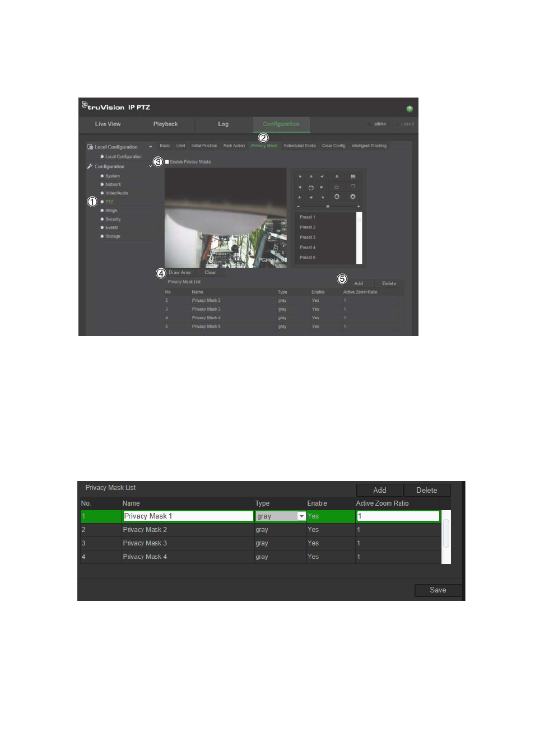The height and width of the screenshot is (756, 535).
Task: Start auto-scan with the center circular PTZ icon
Action: tap(311, 188)
